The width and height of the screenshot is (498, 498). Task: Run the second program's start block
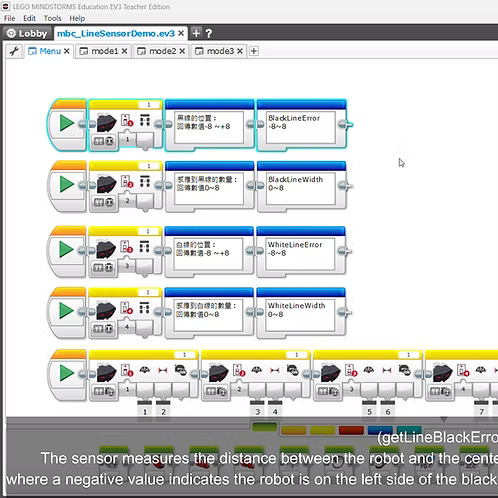67,184
